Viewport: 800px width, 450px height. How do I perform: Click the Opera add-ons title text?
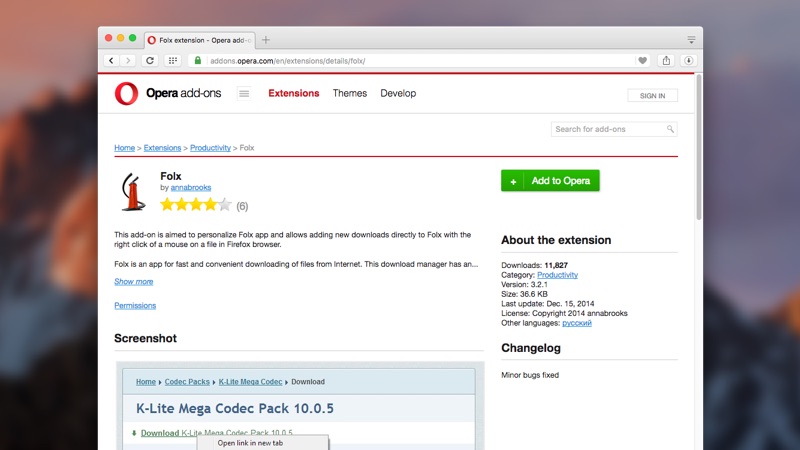point(184,93)
